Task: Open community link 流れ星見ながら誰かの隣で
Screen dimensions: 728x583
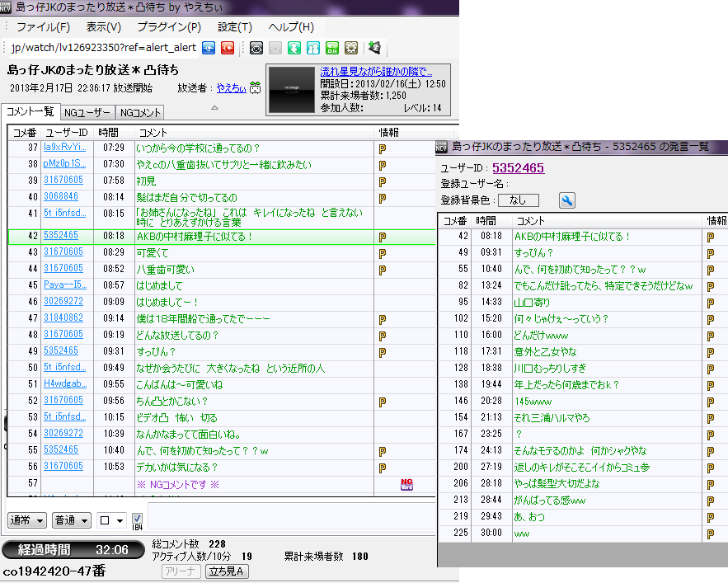Action: [x=376, y=72]
